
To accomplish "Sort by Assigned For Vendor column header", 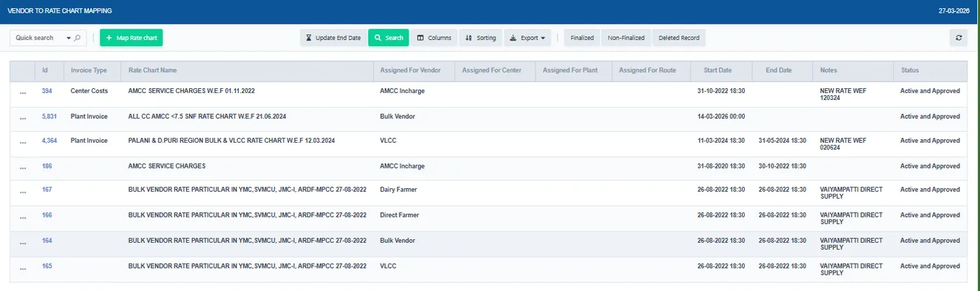I will 414,71.
